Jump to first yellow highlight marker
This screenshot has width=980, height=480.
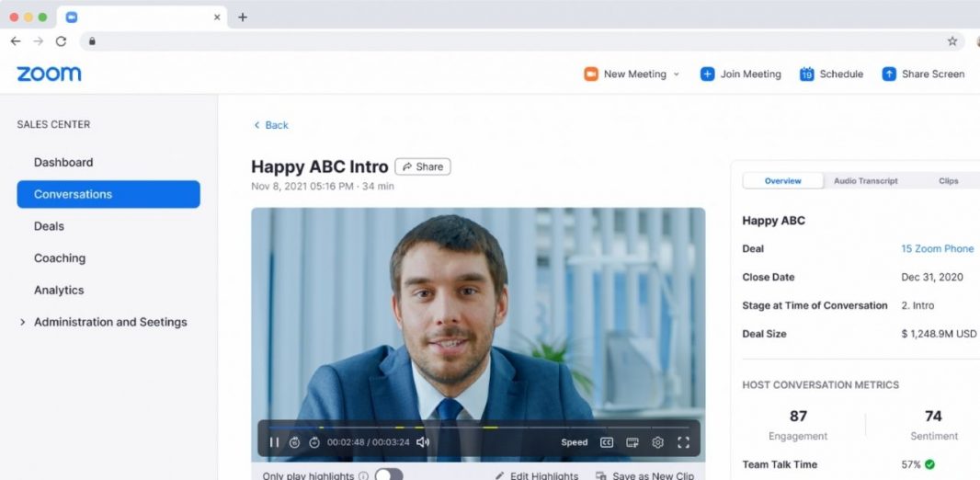coord(321,428)
